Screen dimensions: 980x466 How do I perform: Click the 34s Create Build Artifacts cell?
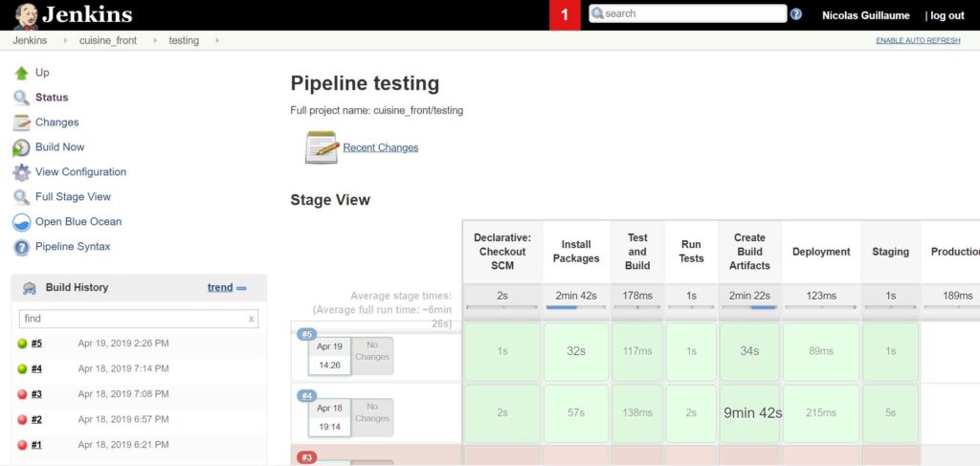749,352
